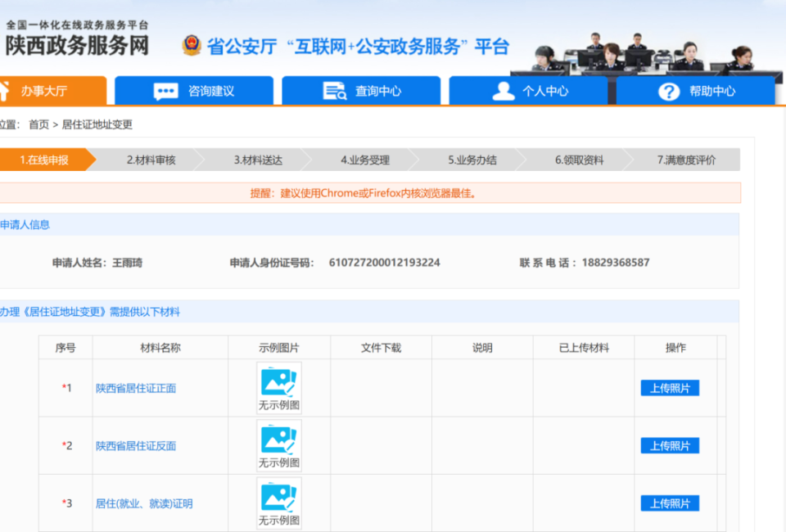
Task: Click the 陕西政务服务网 site title
Action: pyautogui.click(x=77, y=46)
